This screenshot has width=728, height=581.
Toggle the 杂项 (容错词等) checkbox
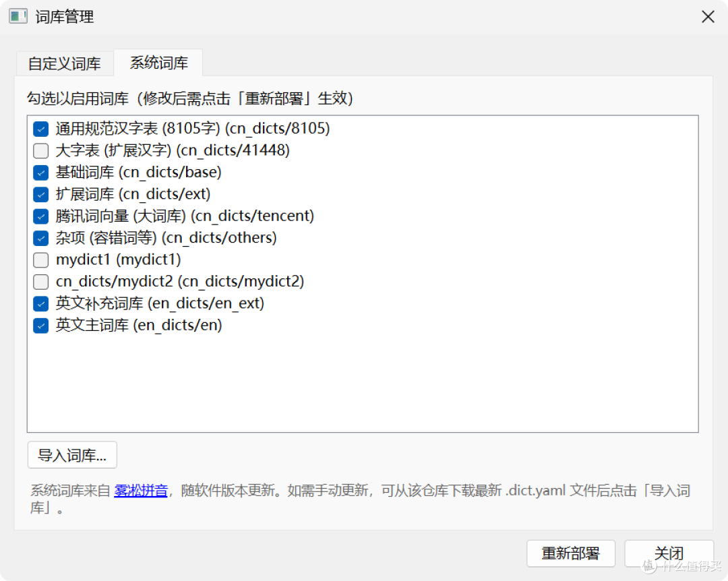pyautogui.click(x=41, y=238)
